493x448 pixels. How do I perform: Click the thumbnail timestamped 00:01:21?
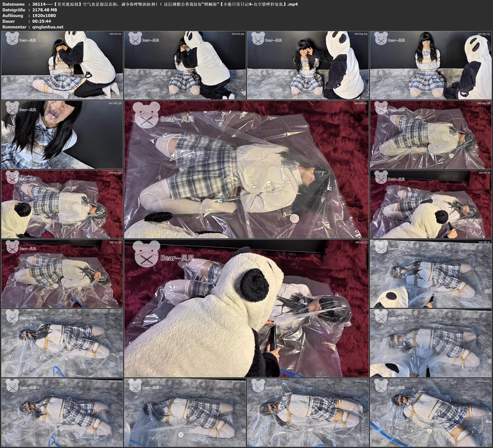[x=62, y=65]
